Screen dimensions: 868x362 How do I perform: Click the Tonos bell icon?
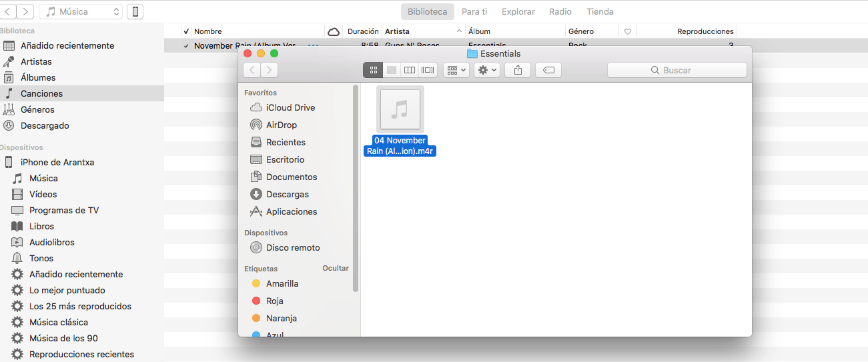click(x=17, y=258)
